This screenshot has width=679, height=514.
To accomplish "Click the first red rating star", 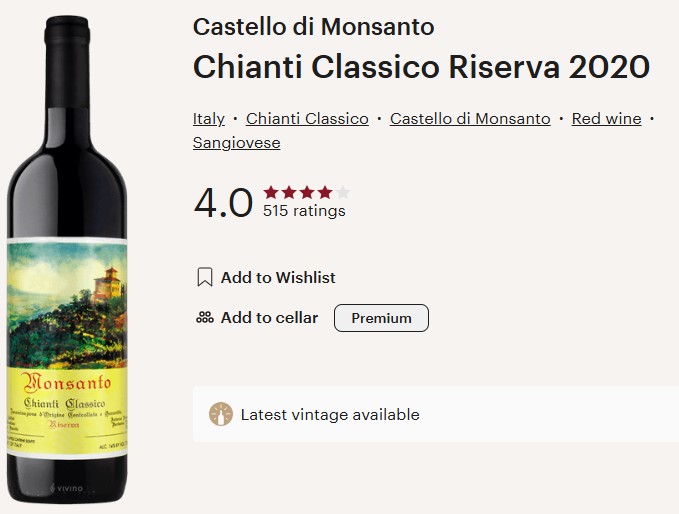I will tap(272, 192).
